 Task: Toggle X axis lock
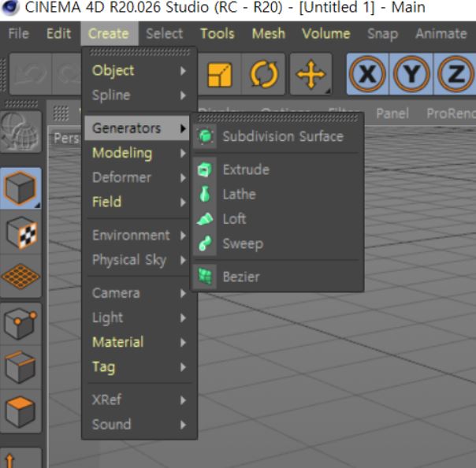pos(367,74)
